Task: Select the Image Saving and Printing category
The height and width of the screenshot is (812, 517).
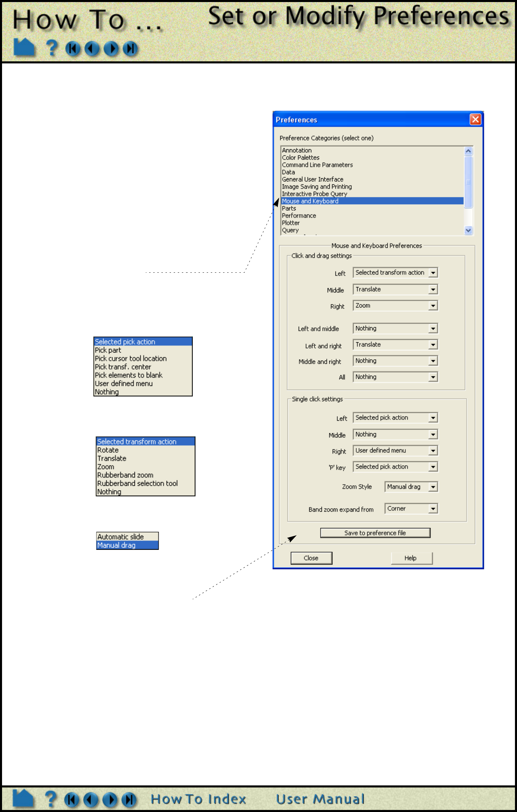Action: [372, 187]
